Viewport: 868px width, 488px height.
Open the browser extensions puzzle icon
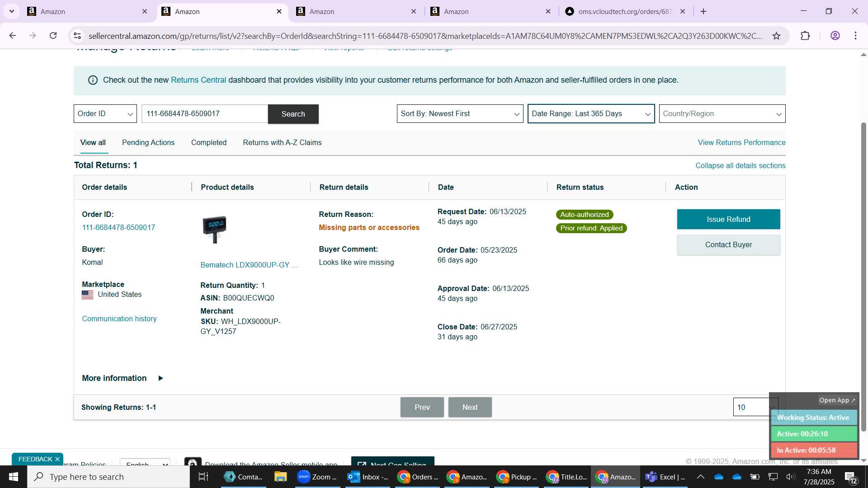pyautogui.click(x=805, y=36)
